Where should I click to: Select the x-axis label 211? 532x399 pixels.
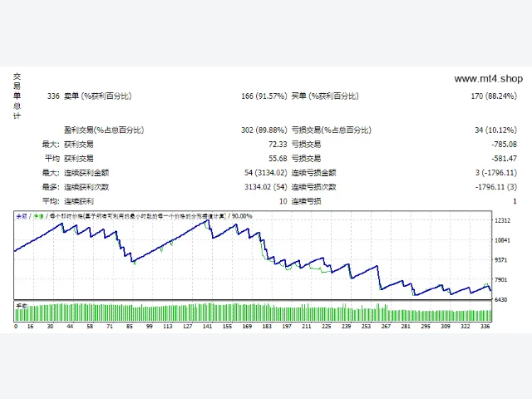pos(307,327)
